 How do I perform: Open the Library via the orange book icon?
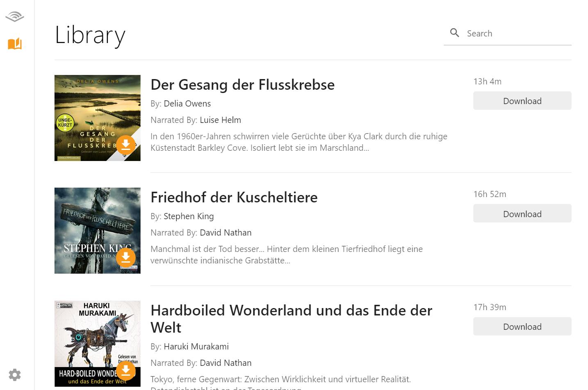point(15,44)
